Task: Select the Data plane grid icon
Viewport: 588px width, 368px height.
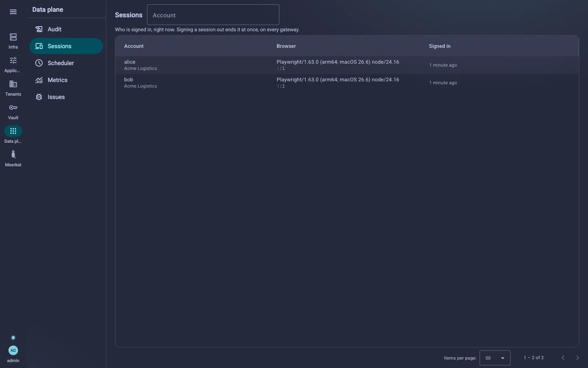Action: click(x=13, y=131)
